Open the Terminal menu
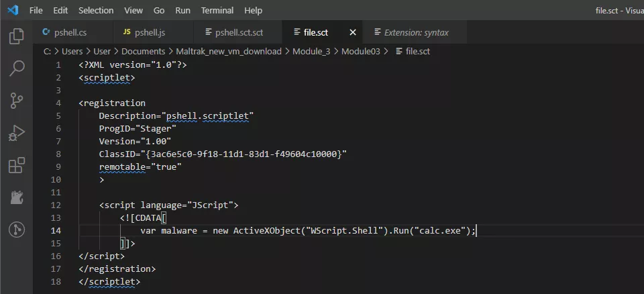 (x=217, y=11)
